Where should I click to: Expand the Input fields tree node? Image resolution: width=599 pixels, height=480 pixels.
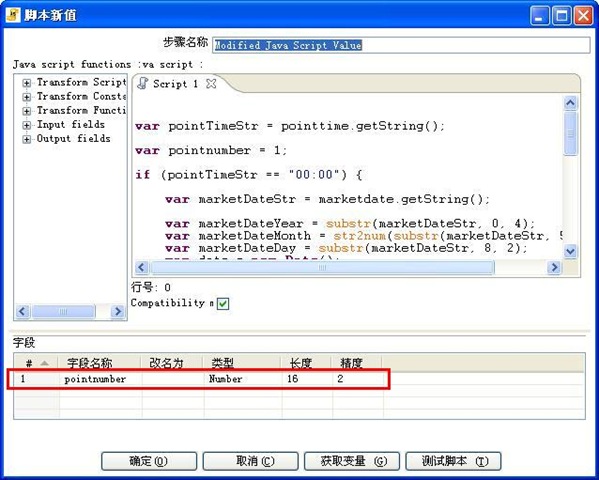tap(26, 125)
